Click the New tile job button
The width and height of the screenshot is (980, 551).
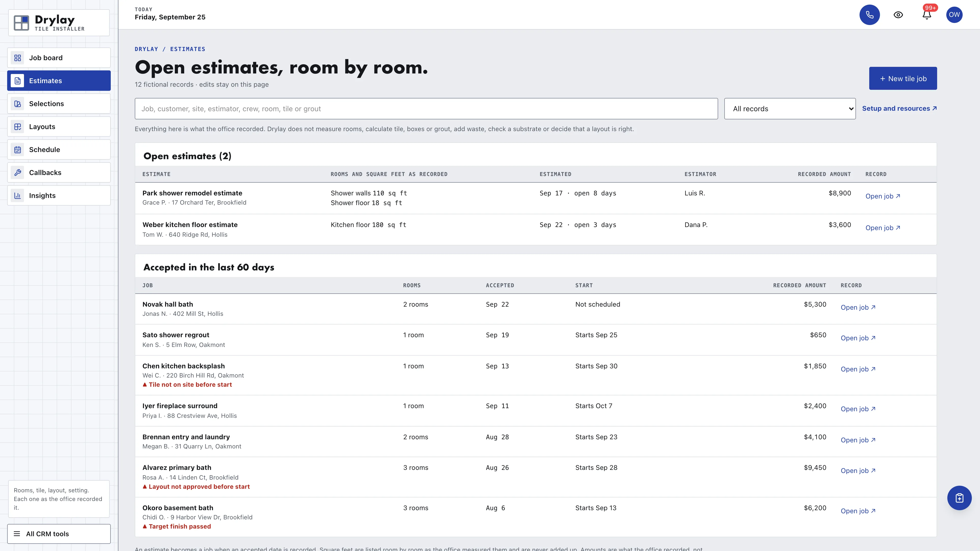click(x=903, y=79)
